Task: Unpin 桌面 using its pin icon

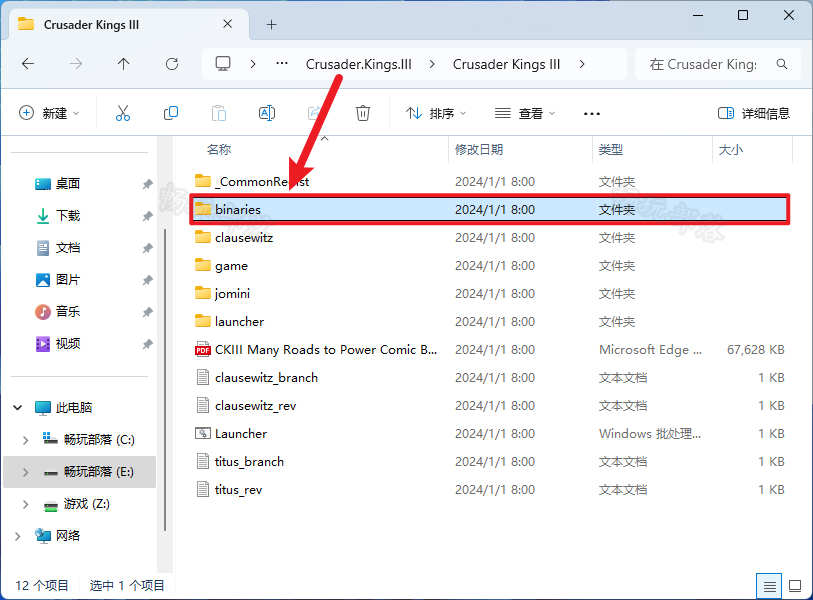Action: pyautogui.click(x=148, y=184)
